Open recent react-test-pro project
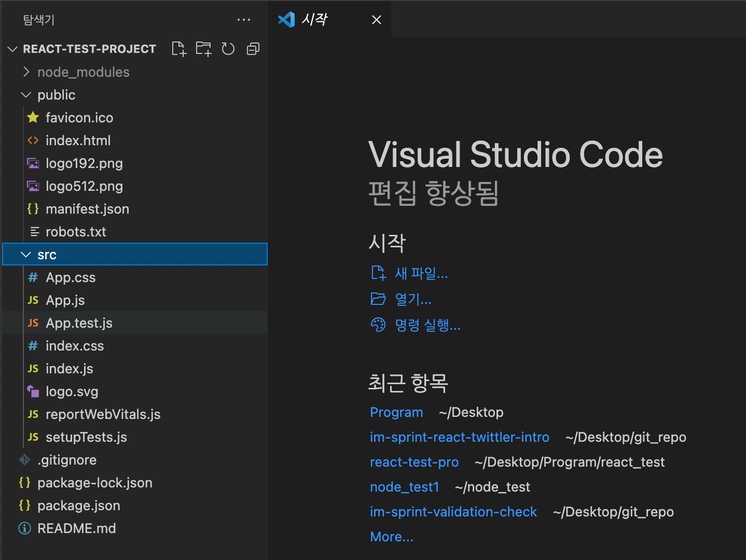 click(414, 462)
